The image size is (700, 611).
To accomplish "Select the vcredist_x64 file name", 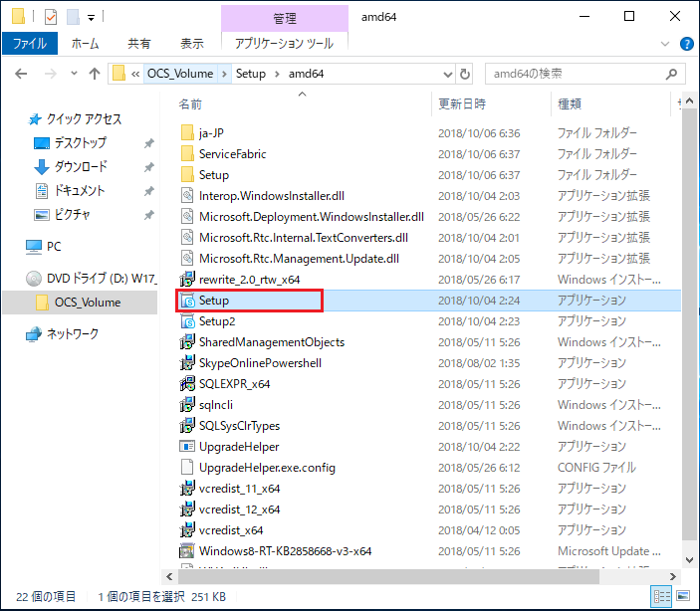I will [231, 530].
